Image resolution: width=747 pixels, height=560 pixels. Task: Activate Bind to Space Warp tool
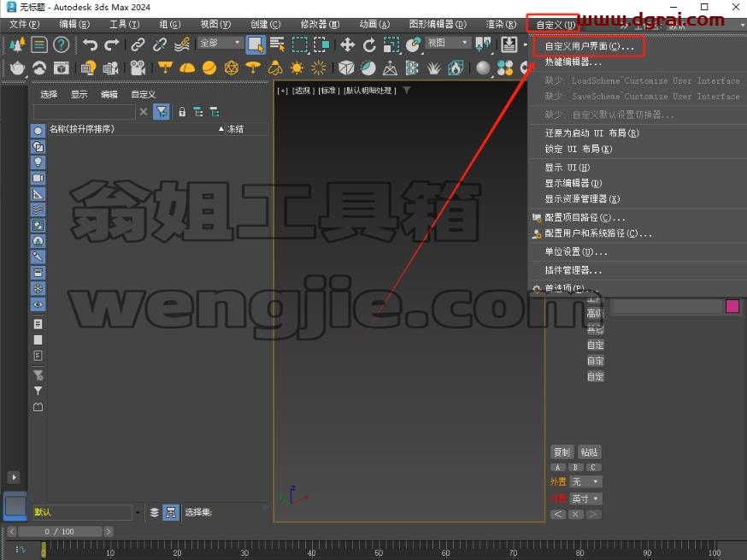point(182,44)
